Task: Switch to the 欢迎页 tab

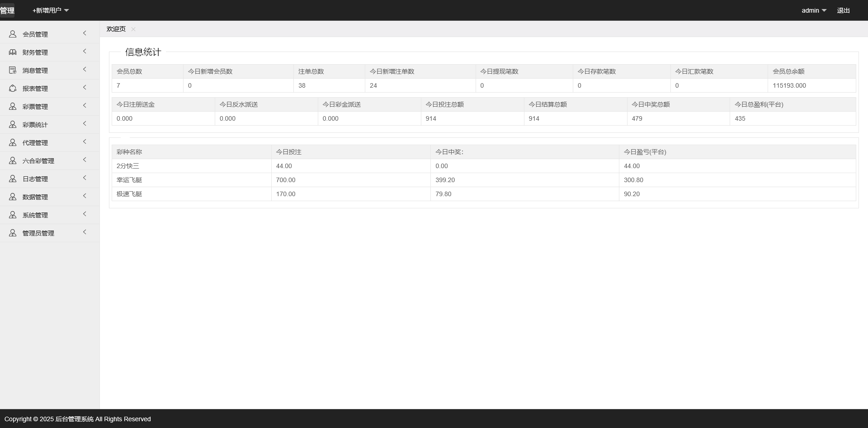Action: tap(116, 29)
